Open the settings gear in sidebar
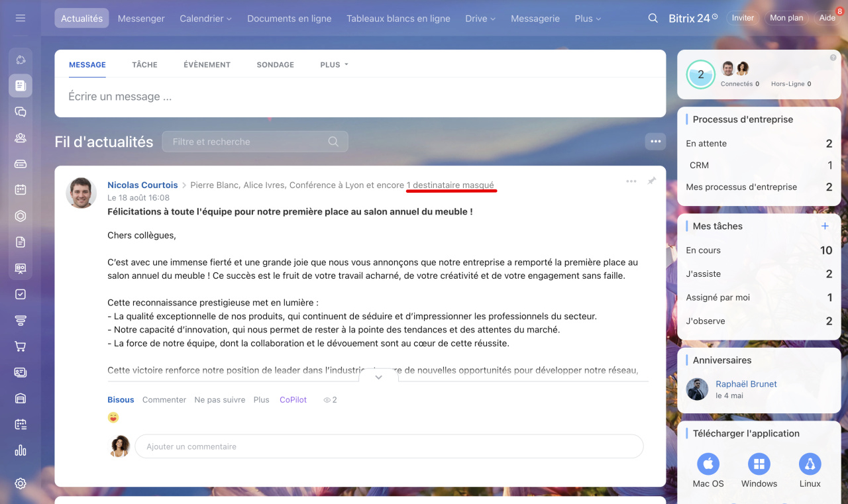The width and height of the screenshot is (848, 504). [21, 483]
